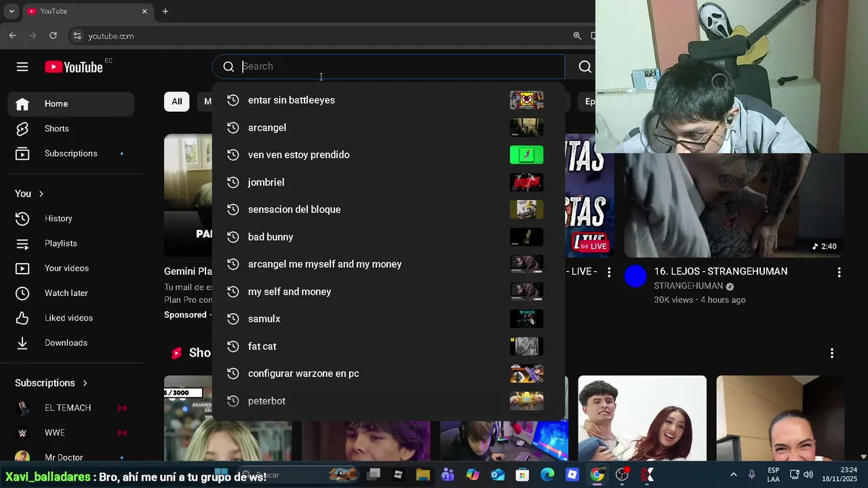The image size is (868, 488).
Task: Open '16. LEJOS - STRANGEHUMAN' video title
Action: tap(720, 271)
